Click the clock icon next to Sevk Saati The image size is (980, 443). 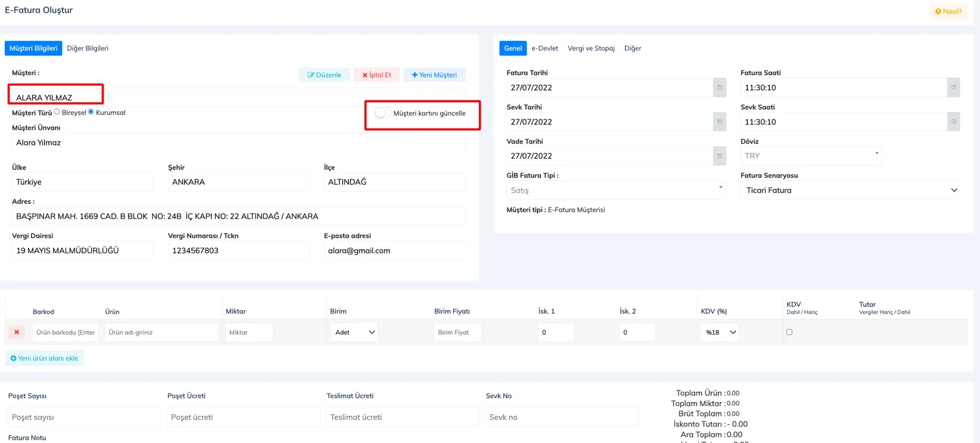[x=953, y=122]
